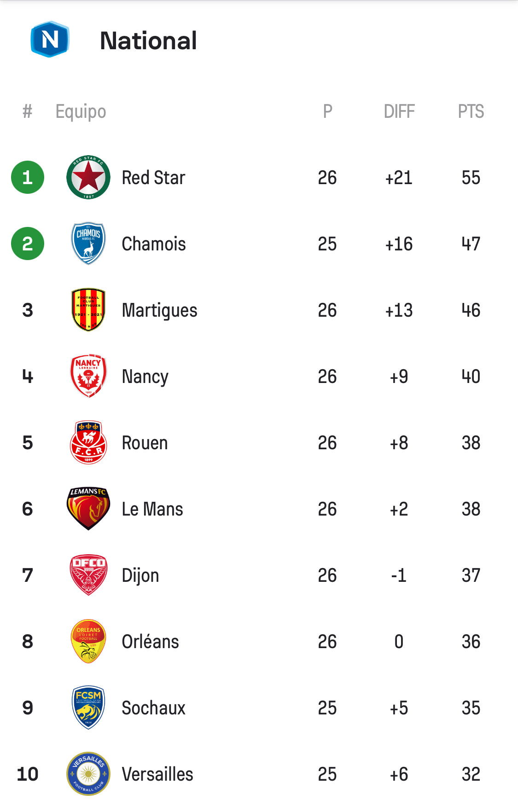Tap the Equipo column header

pyautogui.click(x=81, y=111)
